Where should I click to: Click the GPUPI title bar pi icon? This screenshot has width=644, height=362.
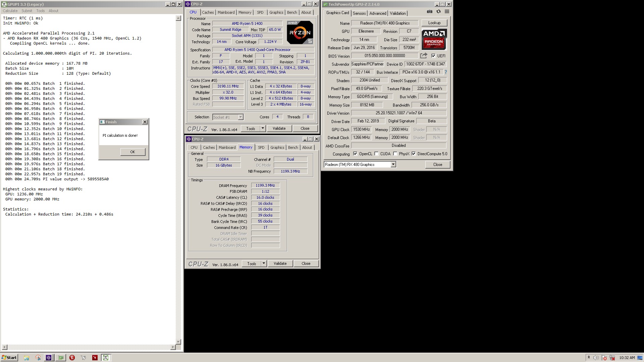coord(4,4)
